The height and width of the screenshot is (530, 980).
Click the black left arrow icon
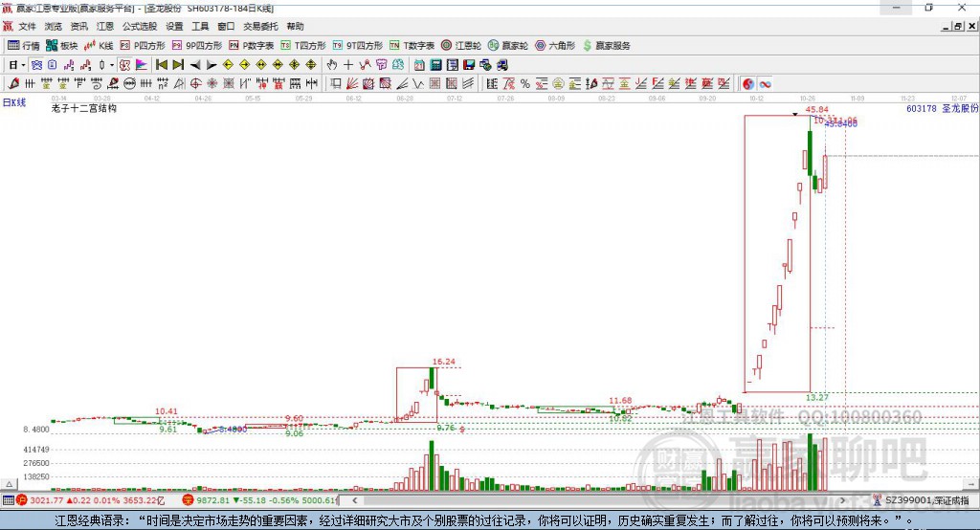point(195,64)
